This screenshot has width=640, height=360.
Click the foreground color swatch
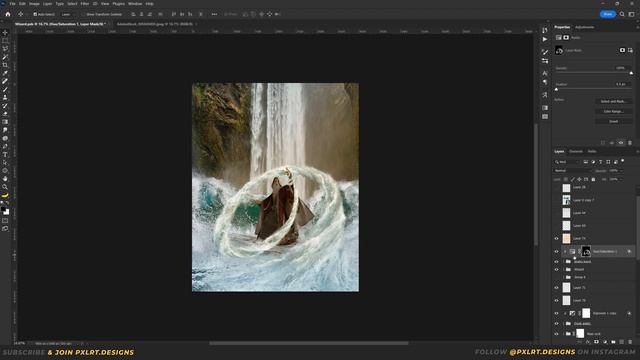pos(3,209)
